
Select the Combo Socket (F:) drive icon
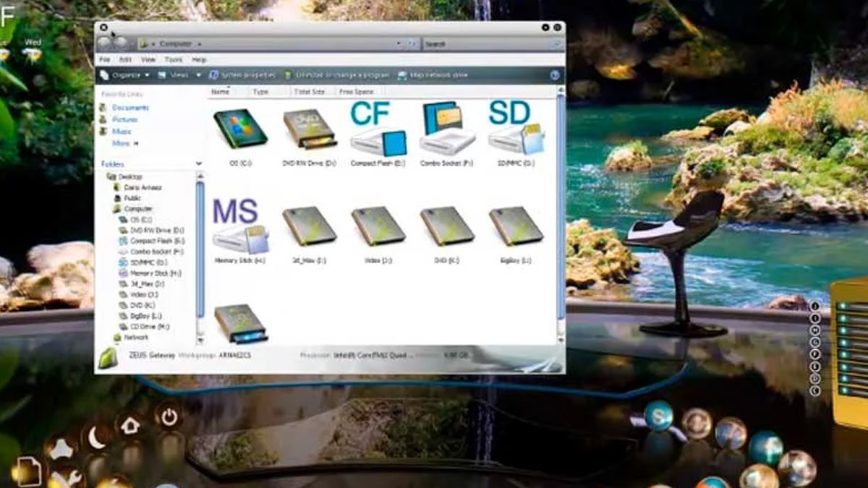447,130
